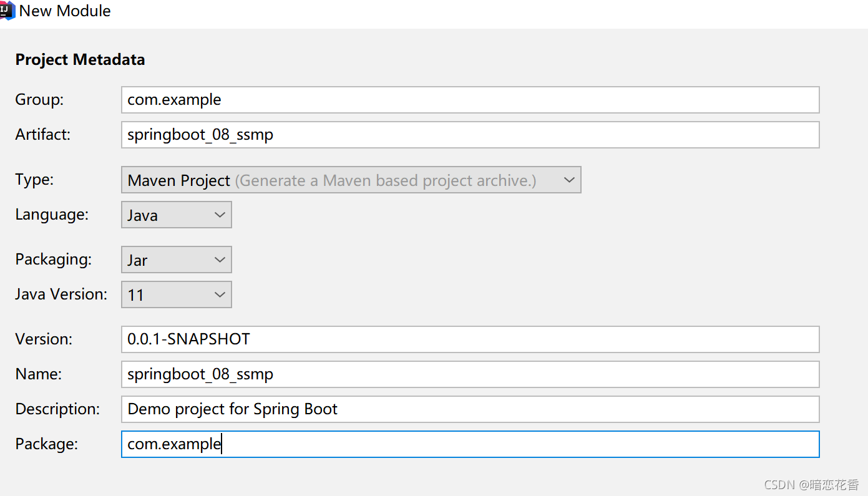Click the Description label
868x496 pixels.
[x=57, y=409]
